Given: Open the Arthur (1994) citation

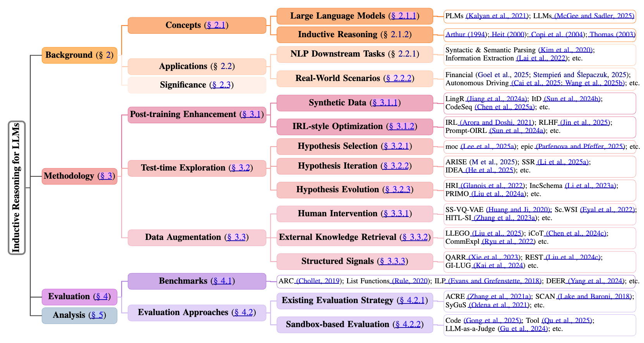Looking at the screenshot, I should (x=465, y=34).
